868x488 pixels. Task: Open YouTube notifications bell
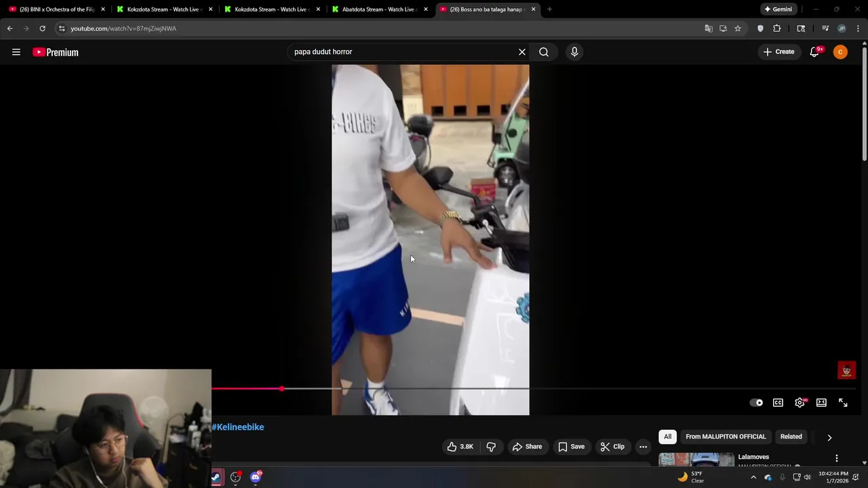[x=815, y=52]
